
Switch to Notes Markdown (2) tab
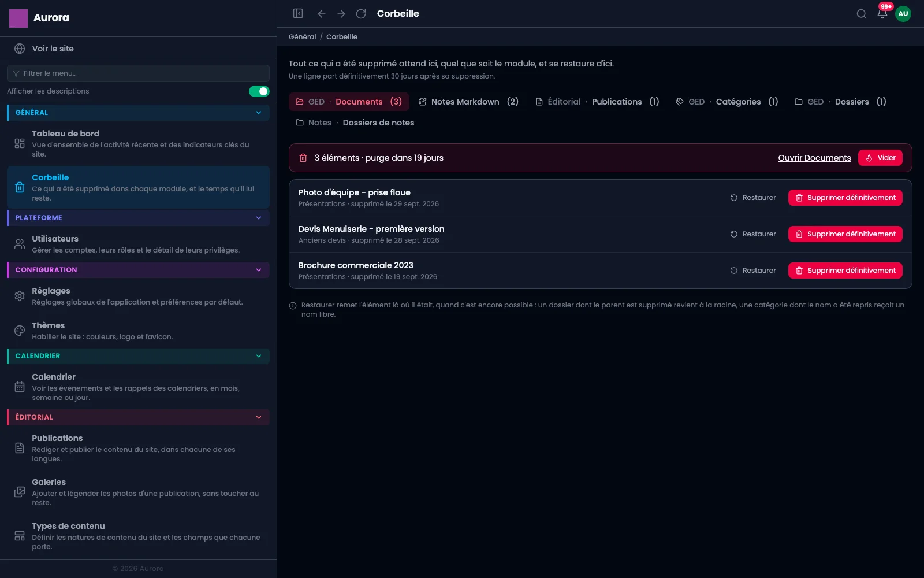(469, 102)
